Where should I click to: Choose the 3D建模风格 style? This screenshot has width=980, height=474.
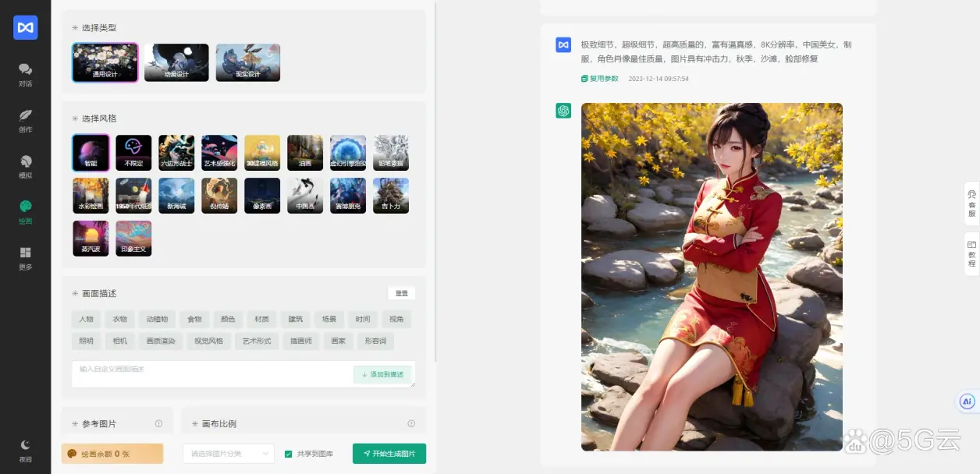[x=262, y=153]
